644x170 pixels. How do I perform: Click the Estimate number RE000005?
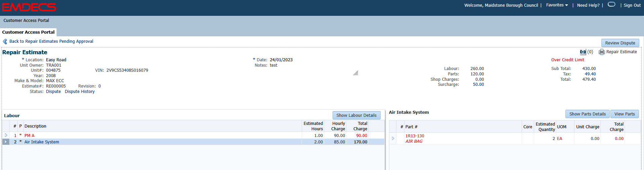point(56,86)
